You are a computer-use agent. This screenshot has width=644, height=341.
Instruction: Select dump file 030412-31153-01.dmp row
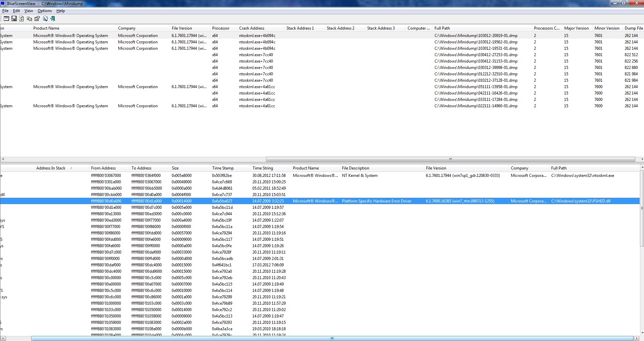point(322,61)
